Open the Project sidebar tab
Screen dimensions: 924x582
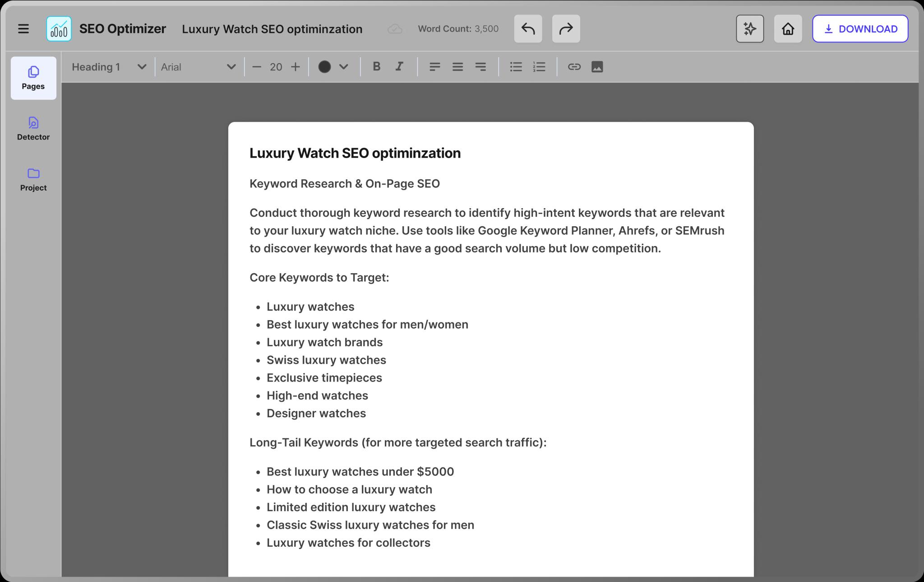pyautogui.click(x=33, y=179)
